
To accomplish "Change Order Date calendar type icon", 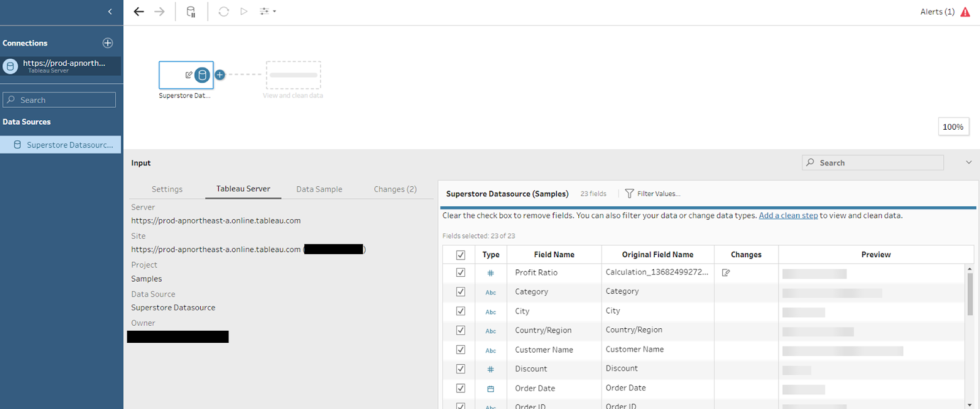I will click(491, 389).
